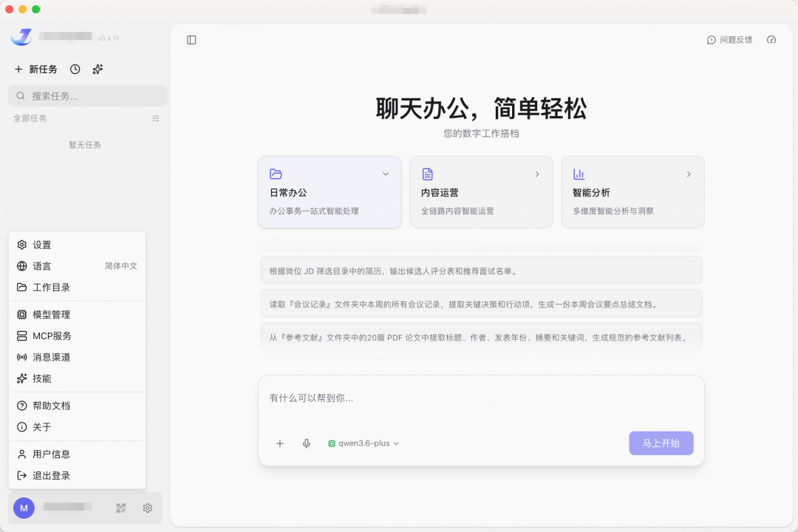This screenshot has width=798, height=532.
Task: Click the app logo icon
Action: click(21, 37)
